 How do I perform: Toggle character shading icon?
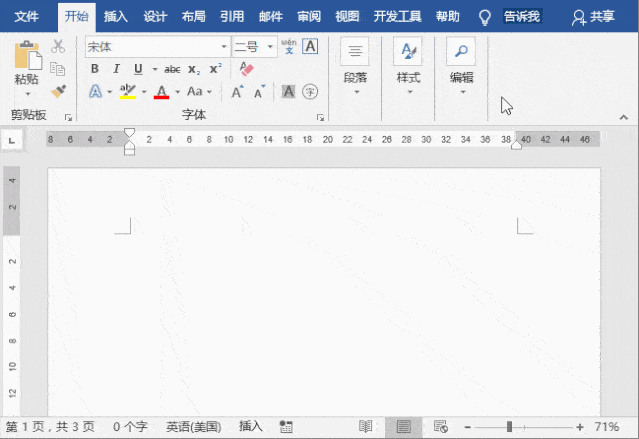click(288, 92)
